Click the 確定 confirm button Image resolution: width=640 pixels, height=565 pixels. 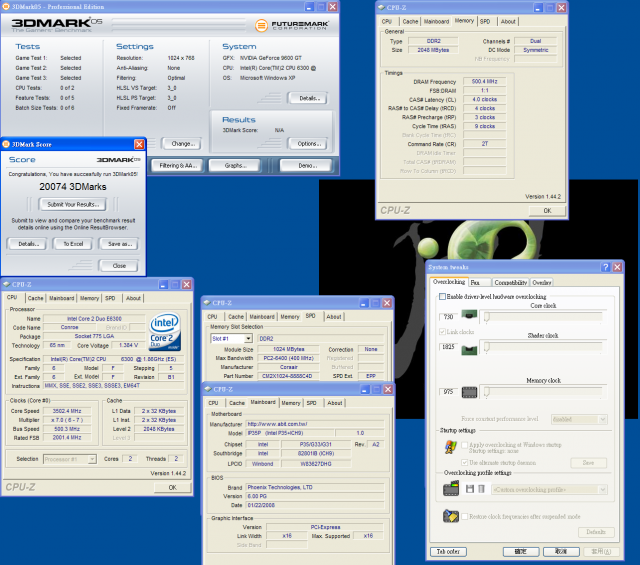(x=520, y=552)
